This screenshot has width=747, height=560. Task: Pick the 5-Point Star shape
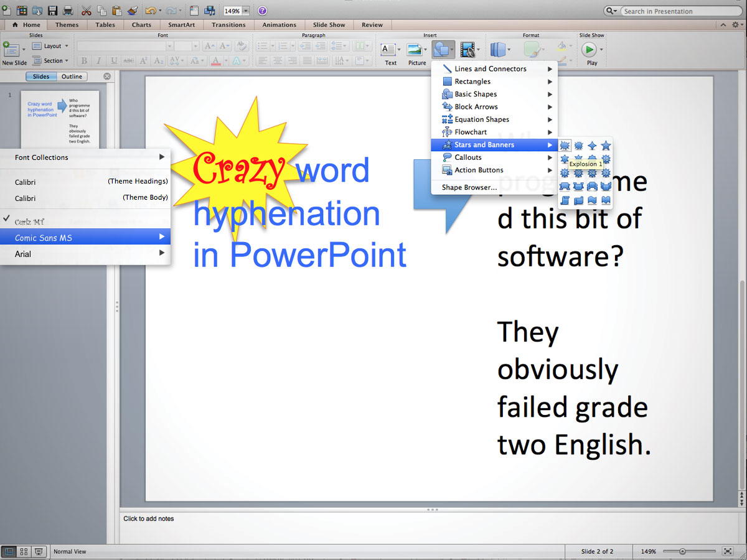(606, 146)
